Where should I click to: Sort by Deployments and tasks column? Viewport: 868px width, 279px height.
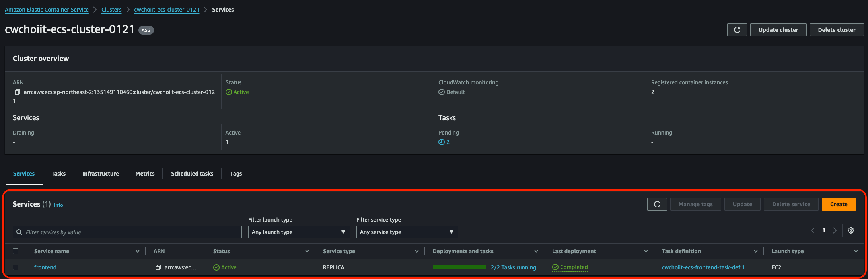[x=536, y=251]
